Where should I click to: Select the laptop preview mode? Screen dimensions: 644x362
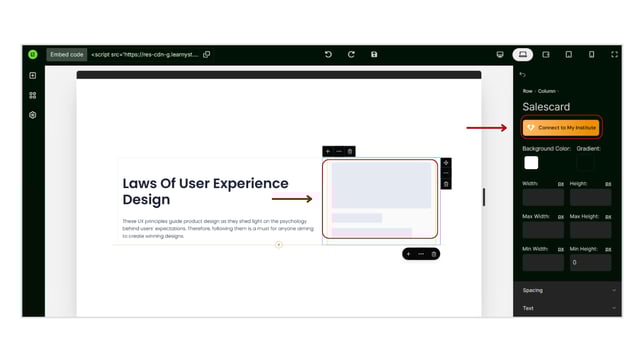[523, 54]
